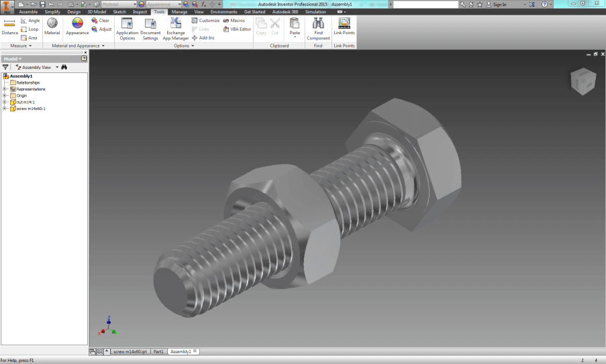Click Sign In link in title bar

click(x=496, y=4)
